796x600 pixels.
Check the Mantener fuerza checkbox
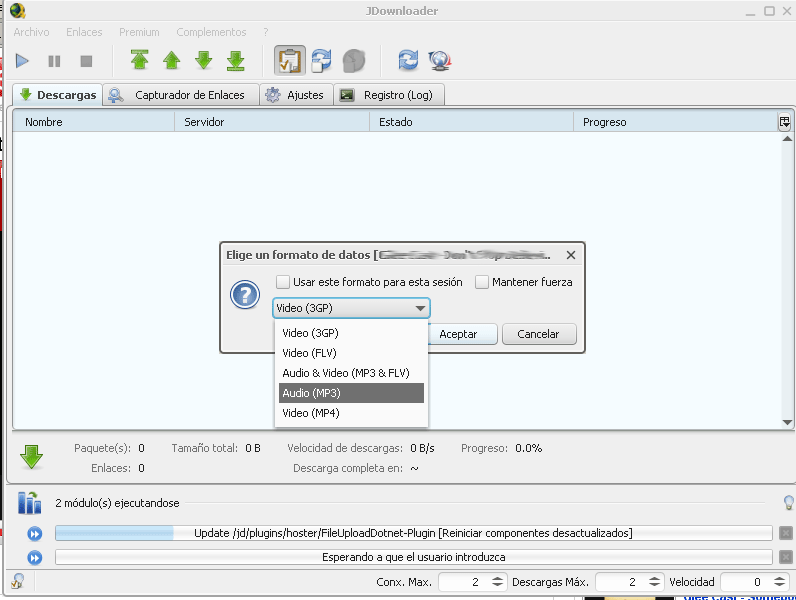pyautogui.click(x=481, y=282)
